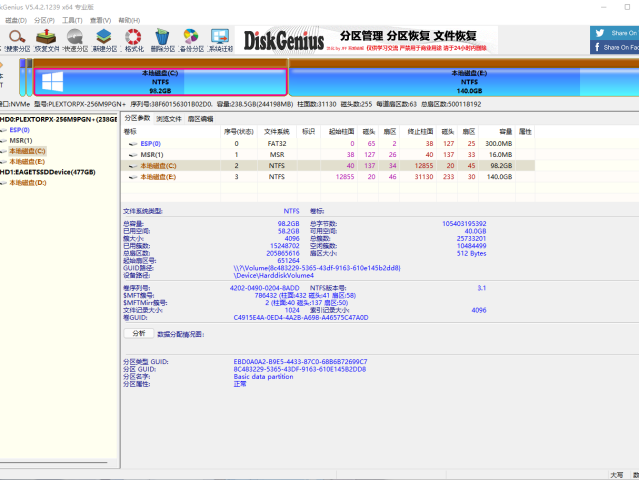This screenshot has height=480, width=639.
Task: Click the Basic data partition value
Action: [x=263, y=377]
